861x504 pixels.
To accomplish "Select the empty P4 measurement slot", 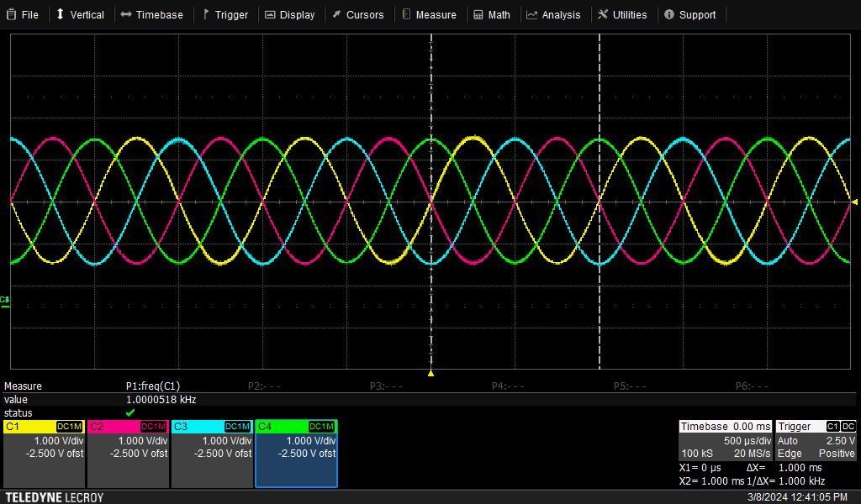I will click(508, 386).
